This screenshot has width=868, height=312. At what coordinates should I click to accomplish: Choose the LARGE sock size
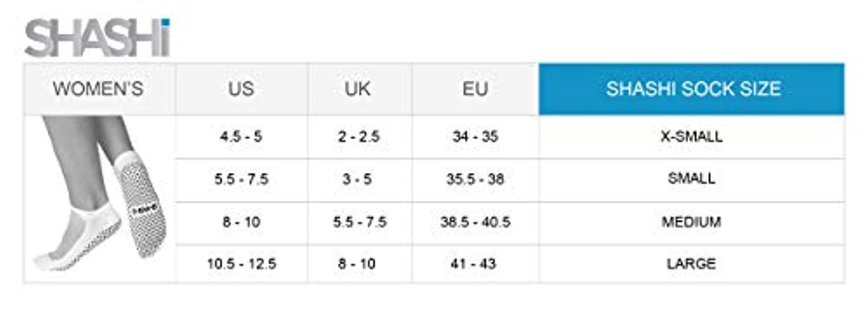click(x=692, y=264)
